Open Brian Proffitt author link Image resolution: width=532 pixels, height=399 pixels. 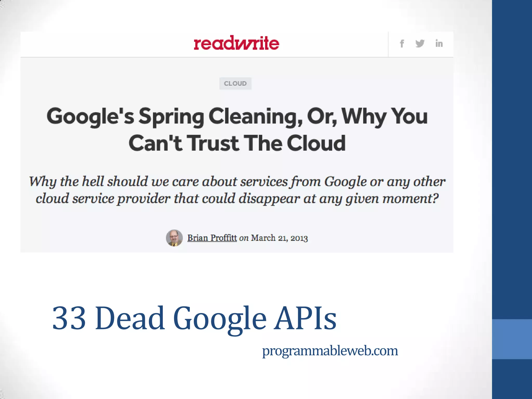(x=212, y=238)
